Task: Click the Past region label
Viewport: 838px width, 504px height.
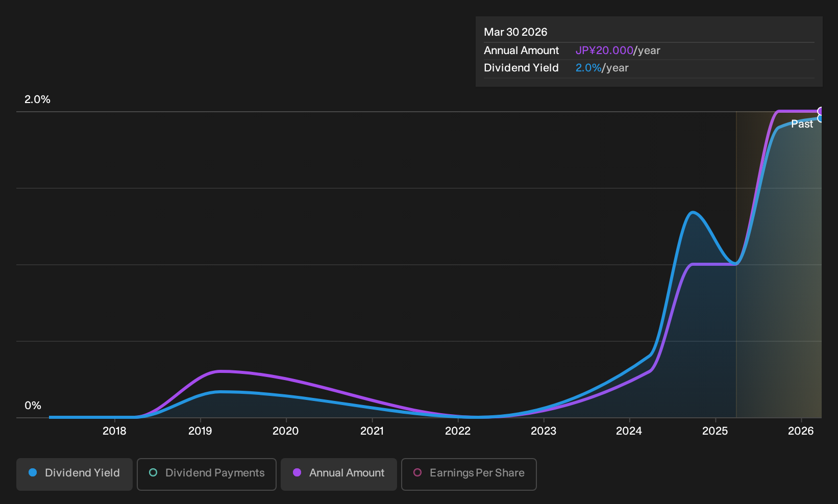Action: 802,124
